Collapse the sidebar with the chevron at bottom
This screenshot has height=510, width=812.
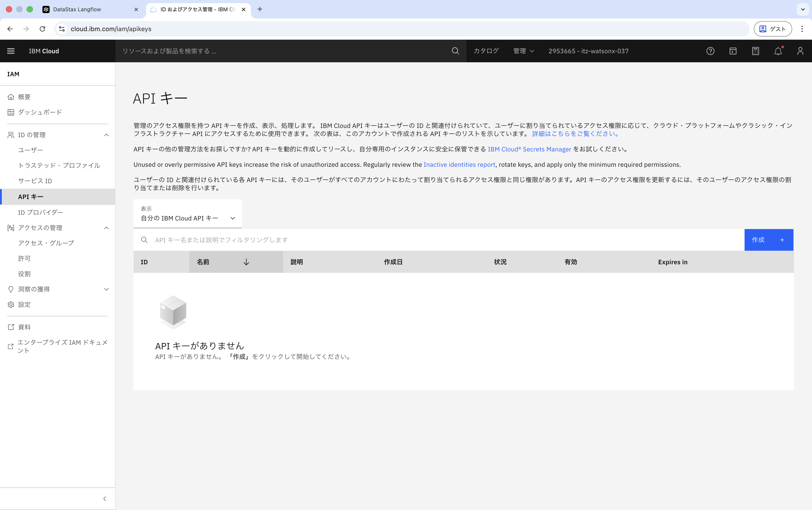click(x=104, y=498)
